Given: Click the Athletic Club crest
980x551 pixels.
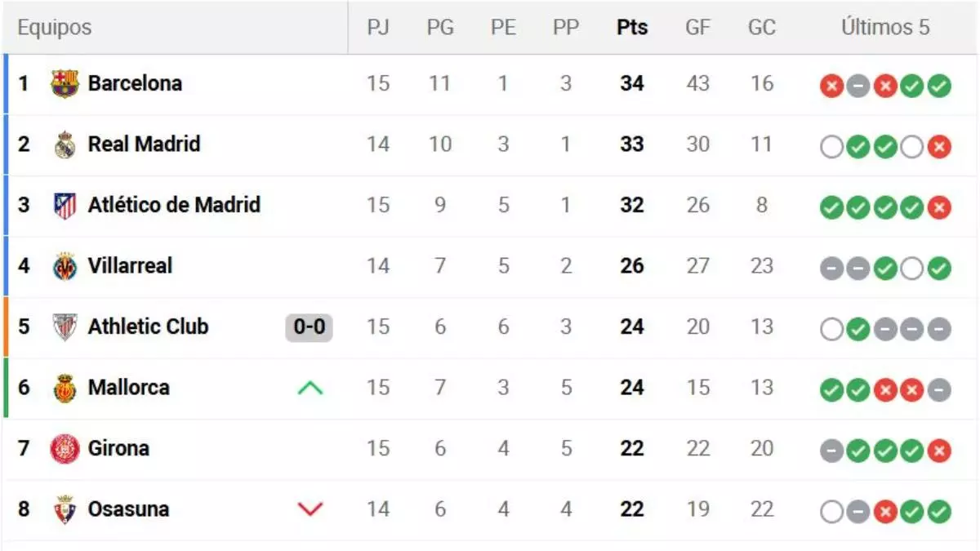Looking at the screenshot, I should [63, 327].
